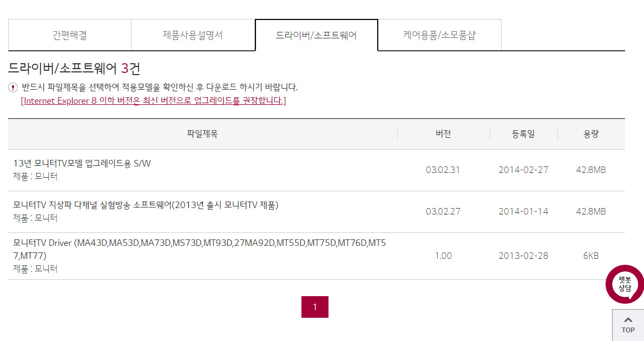This screenshot has height=341, width=644.
Task: Select the 2014-01-14 date cell
Action: [x=523, y=211]
